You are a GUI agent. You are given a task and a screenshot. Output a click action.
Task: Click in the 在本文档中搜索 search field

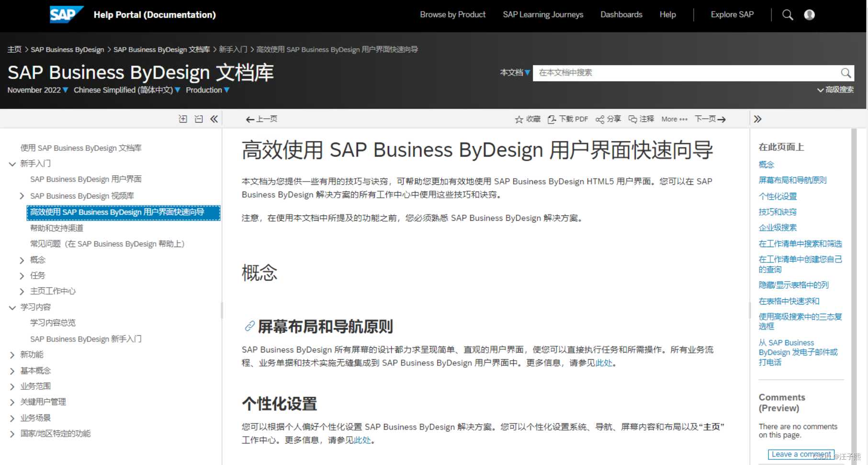(x=687, y=73)
